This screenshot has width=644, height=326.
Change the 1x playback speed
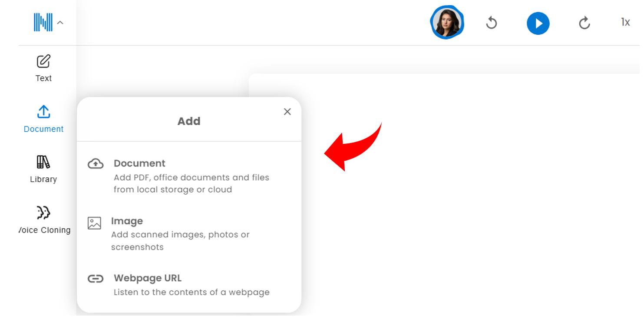point(626,22)
